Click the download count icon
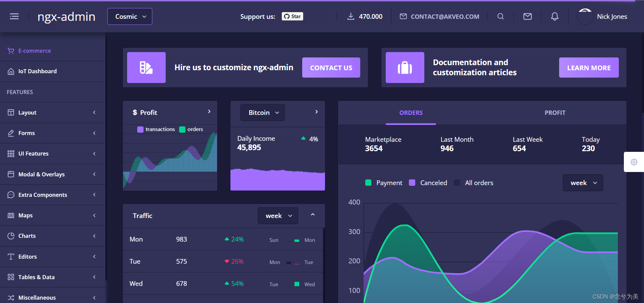 (x=351, y=16)
